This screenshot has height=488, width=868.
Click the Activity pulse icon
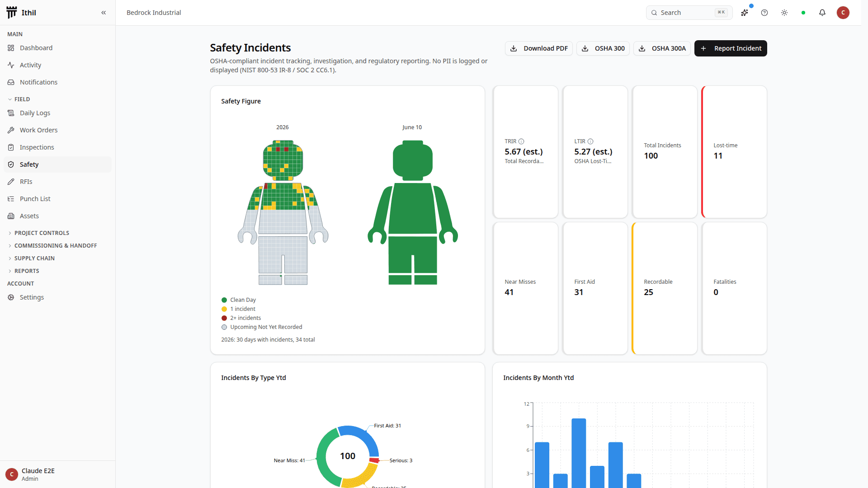11,65
